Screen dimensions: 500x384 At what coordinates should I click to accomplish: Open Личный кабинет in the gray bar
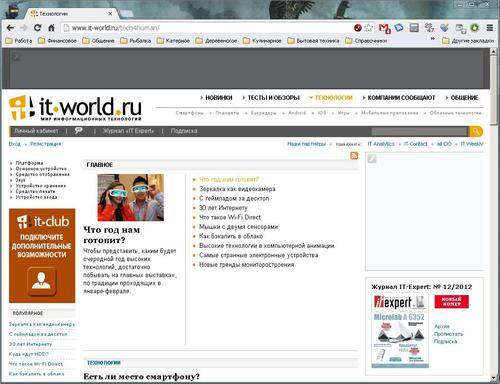point(36,131)
